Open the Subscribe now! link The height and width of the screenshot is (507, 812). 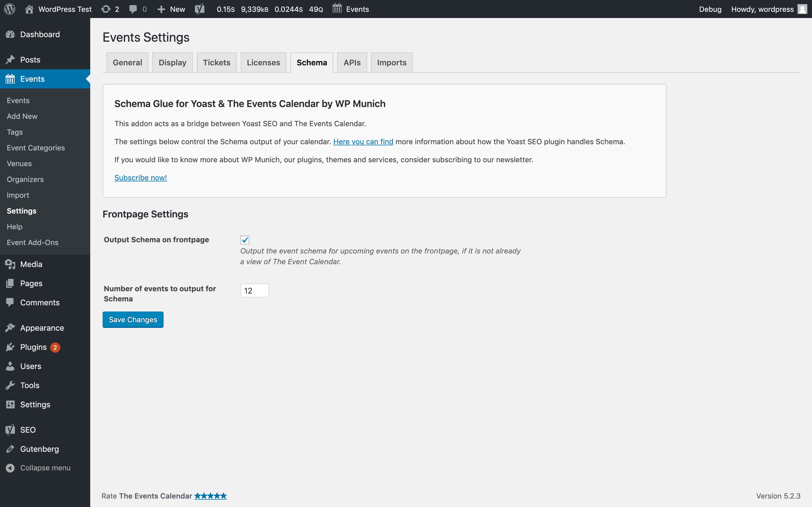[141, 178]
